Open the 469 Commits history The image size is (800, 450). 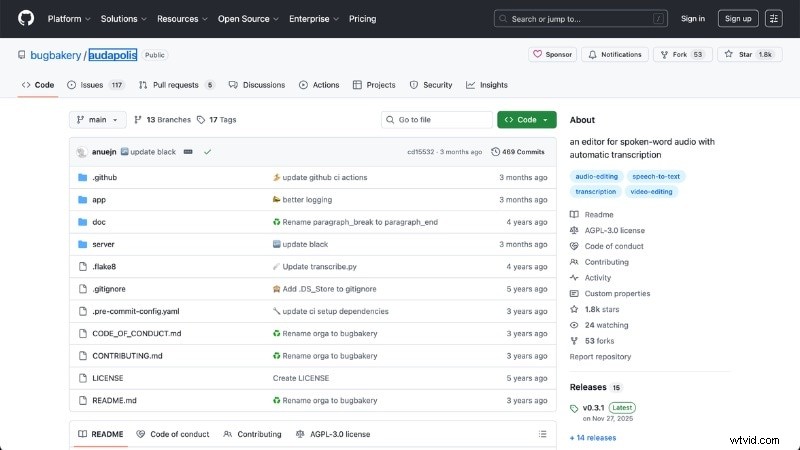(518, 152)
